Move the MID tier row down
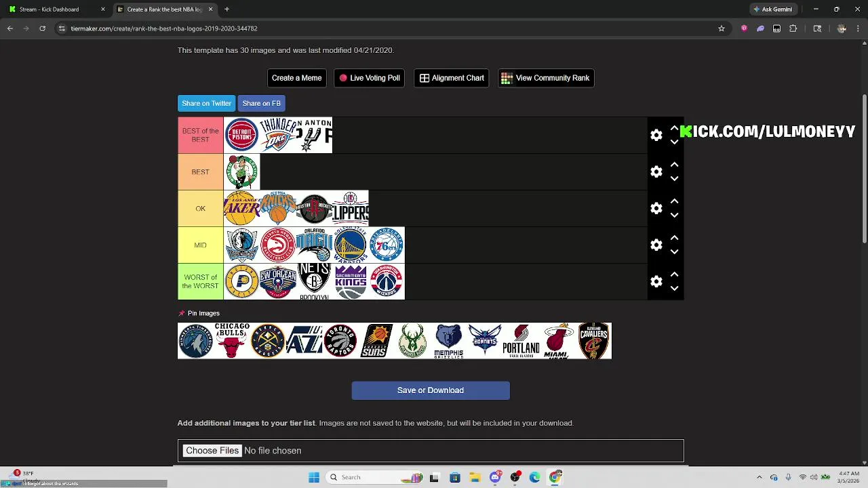The image size is (868, 488). click(674, 252)
